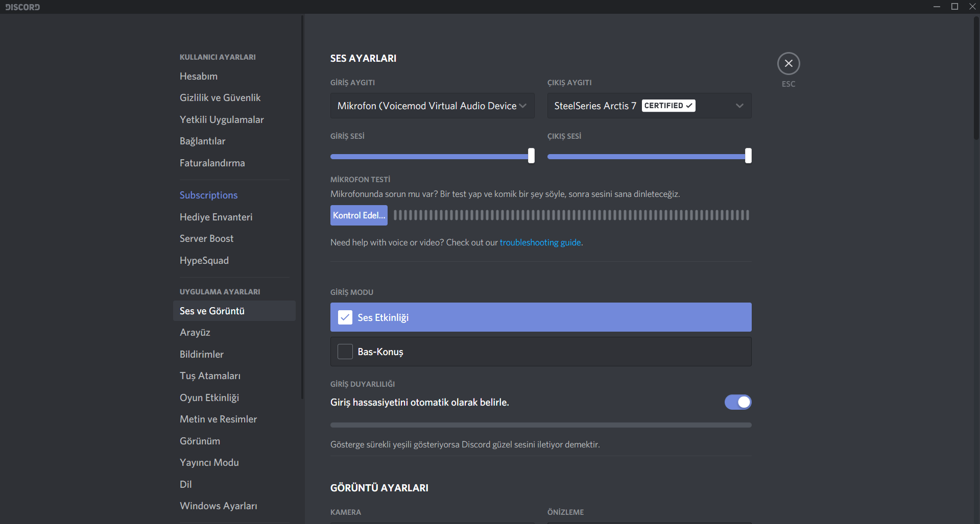Open Hesabım settings page
This screenshot has height=524, width=980.
point(199,76)
